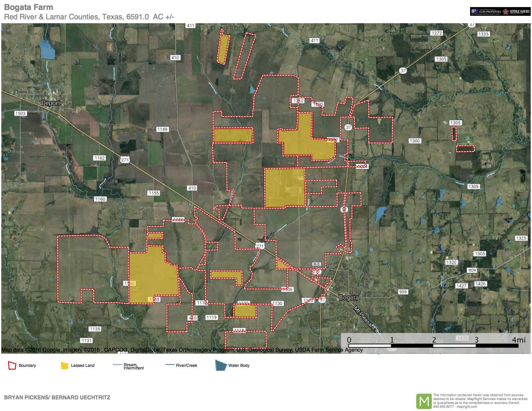Click the intermittent Stream dashed legend symbol
Screen dimensions: 532x411
point(117,365)
